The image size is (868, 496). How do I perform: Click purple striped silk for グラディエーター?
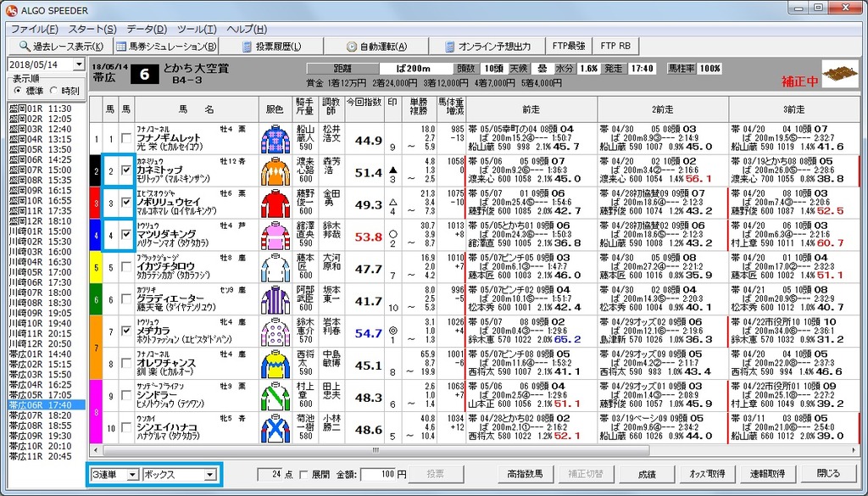(275, 300)
